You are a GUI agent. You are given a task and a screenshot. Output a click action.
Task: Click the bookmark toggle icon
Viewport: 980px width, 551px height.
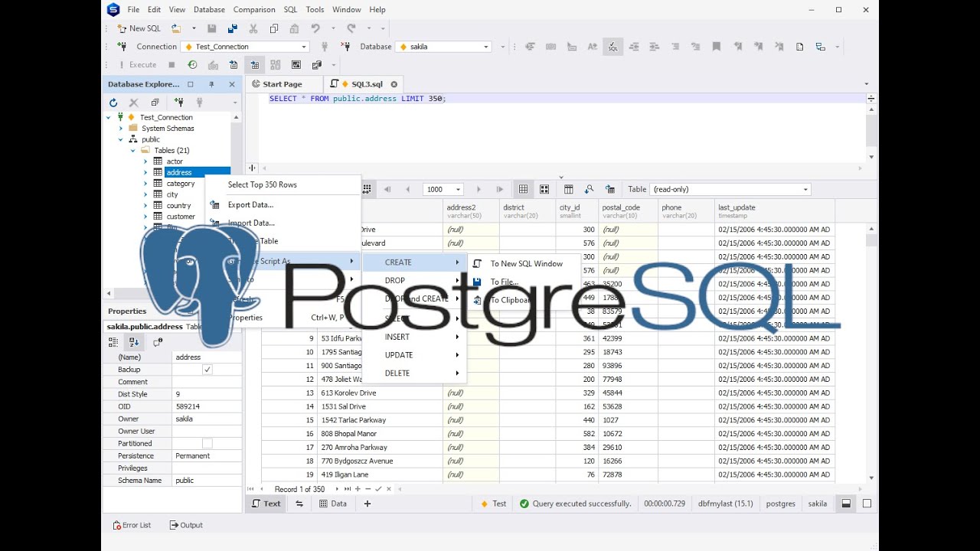point(716,47)
